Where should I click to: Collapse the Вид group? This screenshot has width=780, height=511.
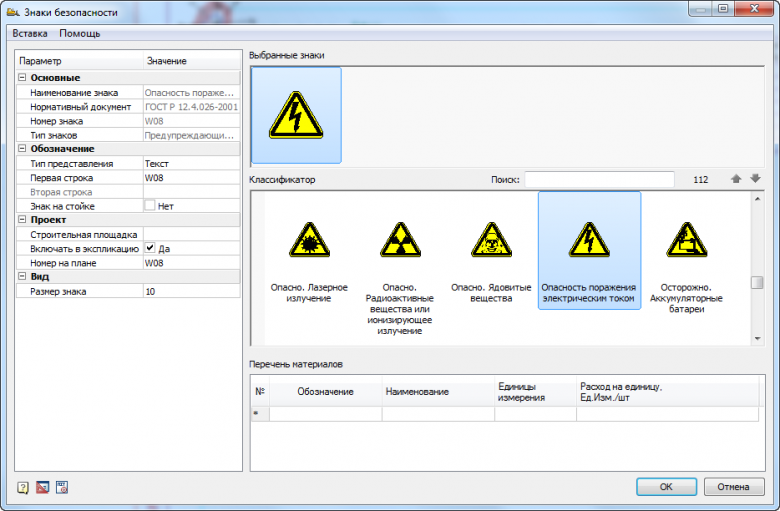pos(22,276)
